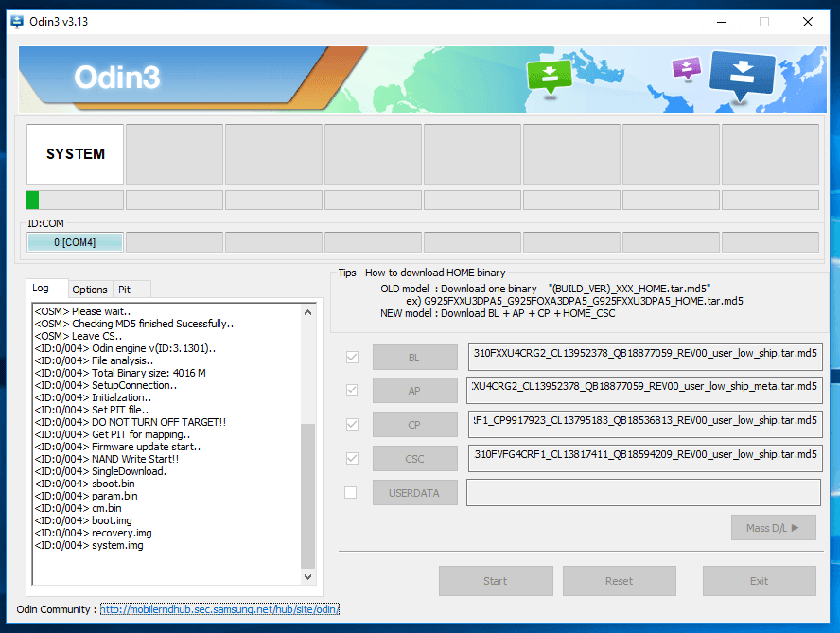Screen dimensions: 840x633
Task: Click the Exit button
Action: 759,581
